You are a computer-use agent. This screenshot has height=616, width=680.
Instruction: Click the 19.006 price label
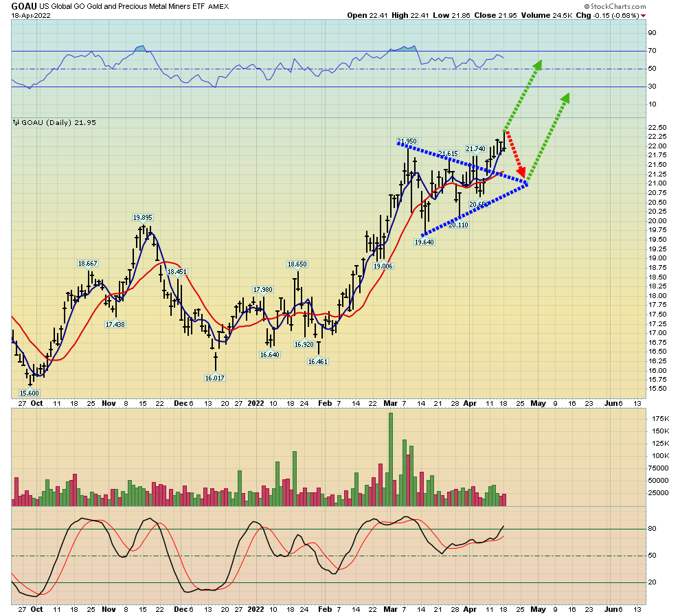coord(383,266)
